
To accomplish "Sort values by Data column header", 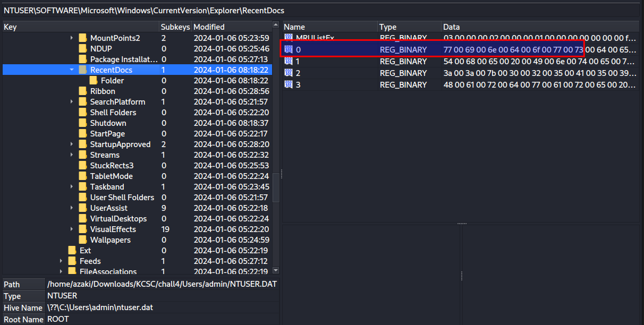I will 540,27.
